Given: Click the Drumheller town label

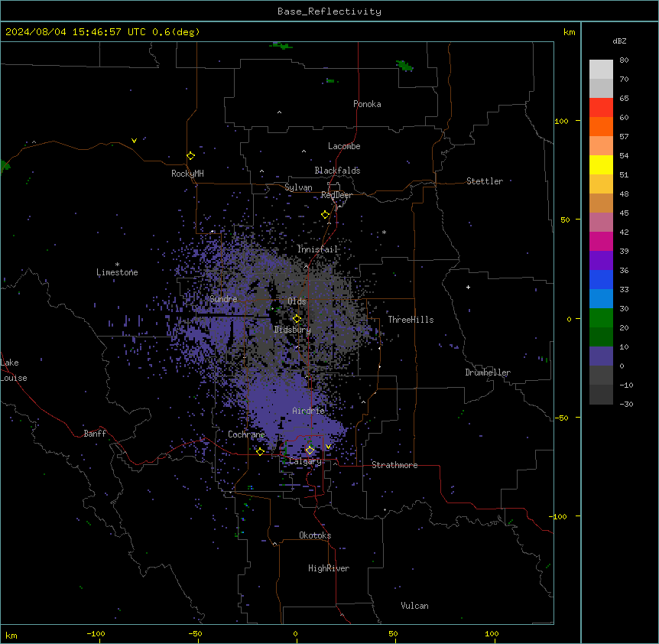Looking at the screenshot, I should click(488, 372).
